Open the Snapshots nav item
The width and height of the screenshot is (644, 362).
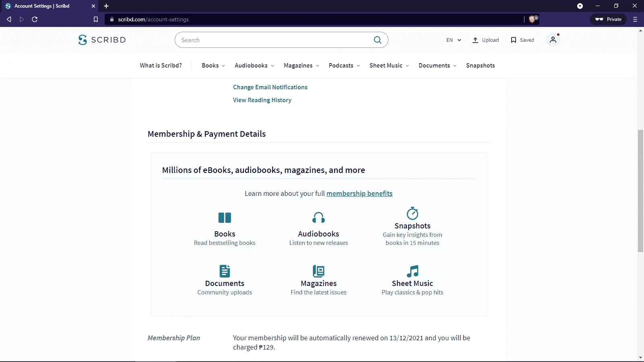[x=481, y=66]
